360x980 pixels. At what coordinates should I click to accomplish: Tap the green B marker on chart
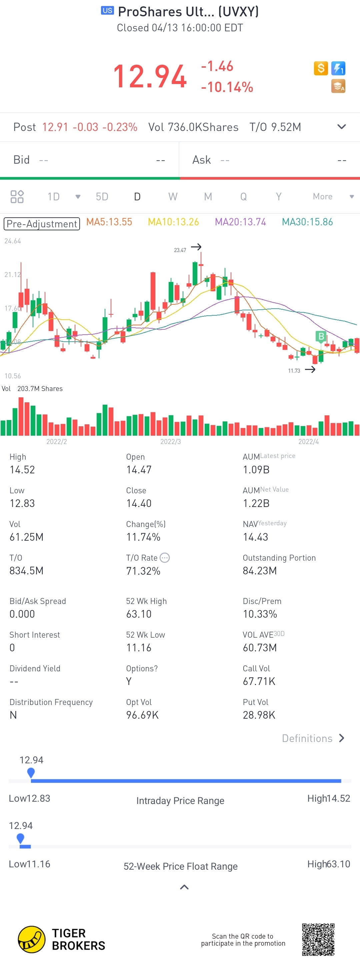(x=321, y=336)
